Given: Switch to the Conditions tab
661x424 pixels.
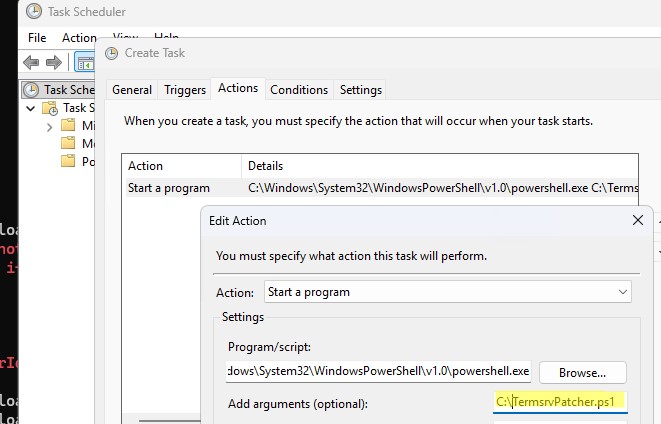Looking at the screenshot, I should click(298, 89).
